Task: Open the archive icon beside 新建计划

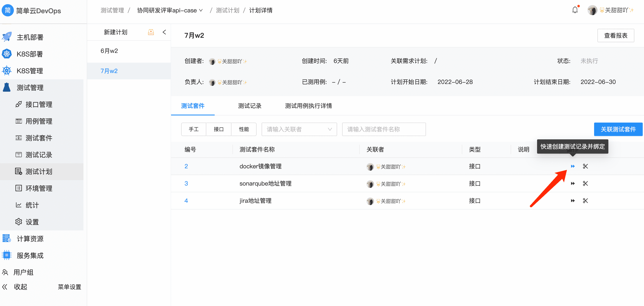Action: pos(151,32)
